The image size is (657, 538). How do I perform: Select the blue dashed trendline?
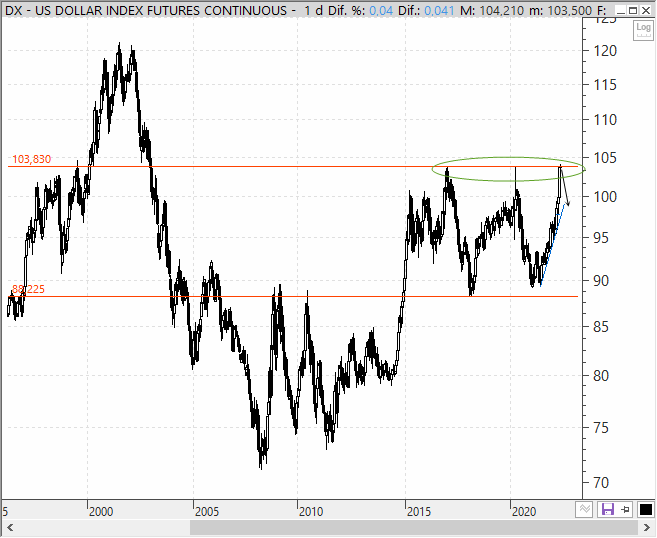pos(554,244)
